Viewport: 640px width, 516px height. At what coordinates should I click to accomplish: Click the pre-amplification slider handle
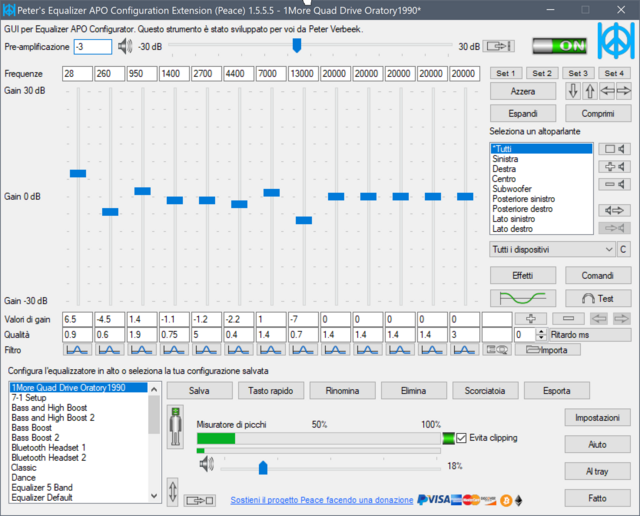coord(297,45)
